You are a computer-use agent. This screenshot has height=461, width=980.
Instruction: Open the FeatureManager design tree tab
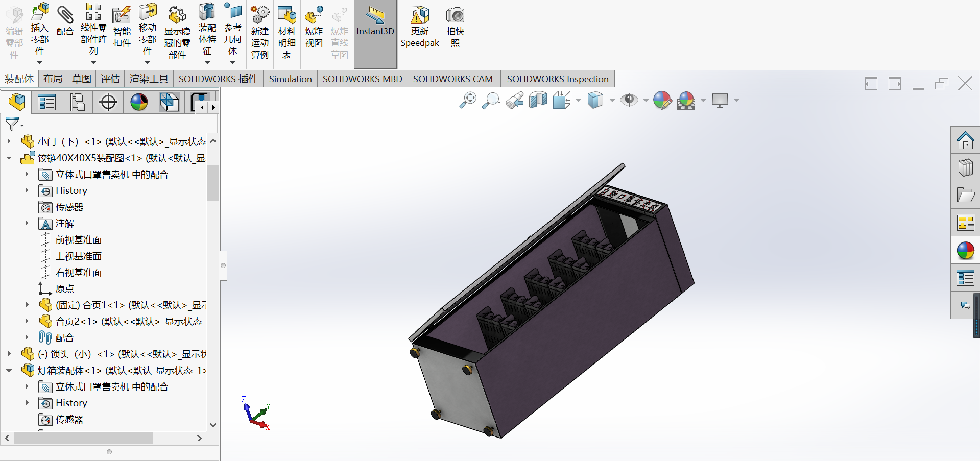point(16,102)
